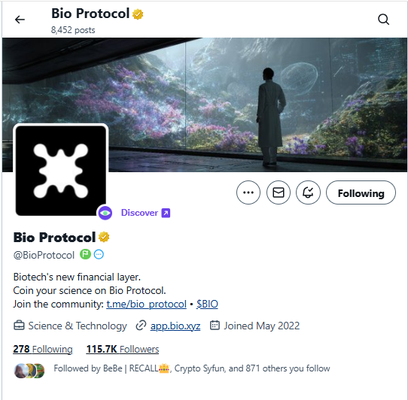Click the green P badge after the handle

pos(85,255)
